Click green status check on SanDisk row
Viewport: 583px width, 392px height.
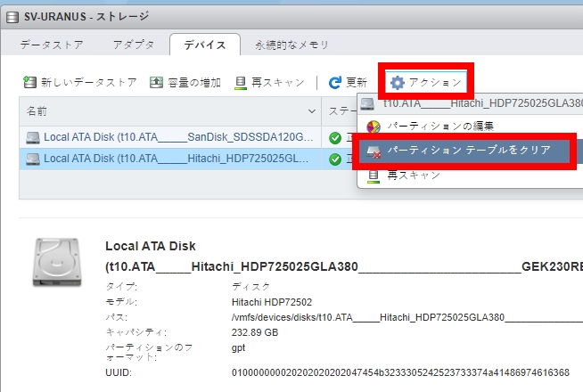coord(335,138)
